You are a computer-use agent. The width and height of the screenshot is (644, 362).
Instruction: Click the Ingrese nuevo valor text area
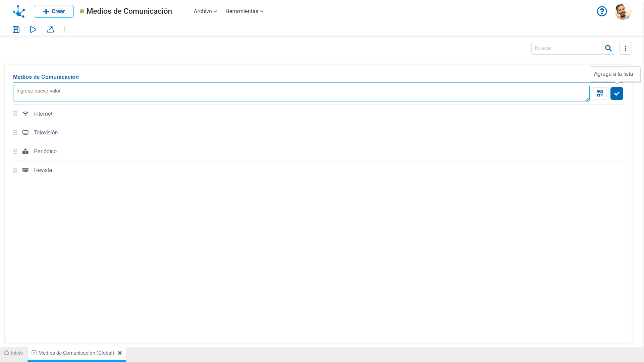[301, 93]
